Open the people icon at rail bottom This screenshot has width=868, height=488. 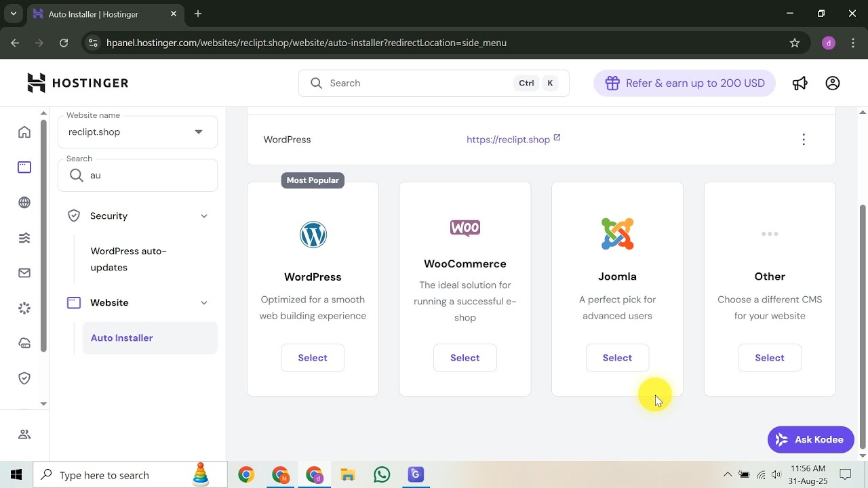click(x=24, y=434)
